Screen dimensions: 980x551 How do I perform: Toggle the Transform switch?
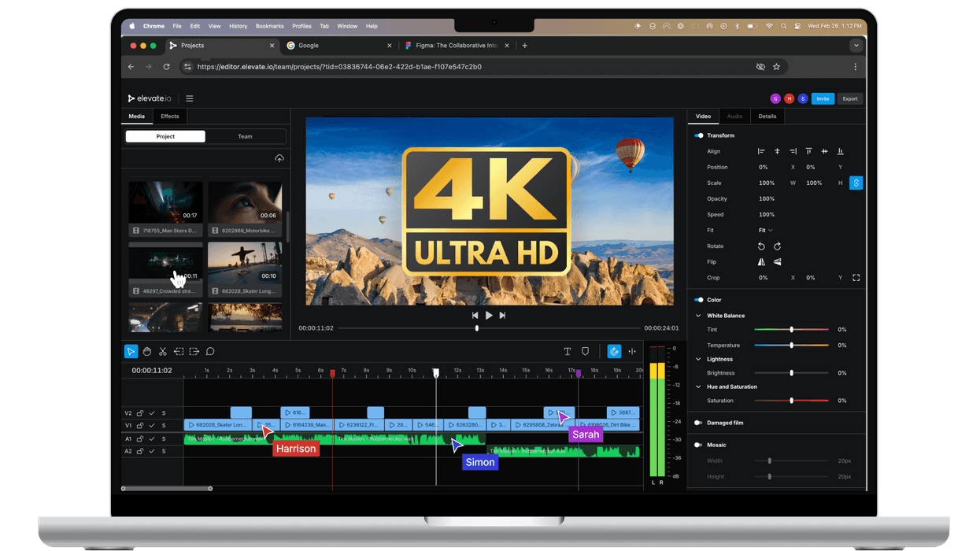[699, 135]
